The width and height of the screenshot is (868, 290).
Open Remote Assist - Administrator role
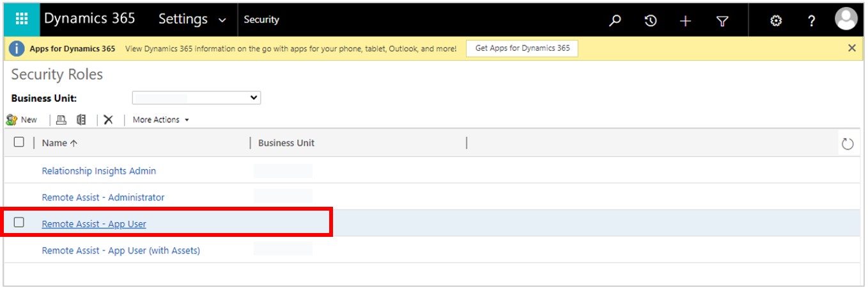coord(103,197)
